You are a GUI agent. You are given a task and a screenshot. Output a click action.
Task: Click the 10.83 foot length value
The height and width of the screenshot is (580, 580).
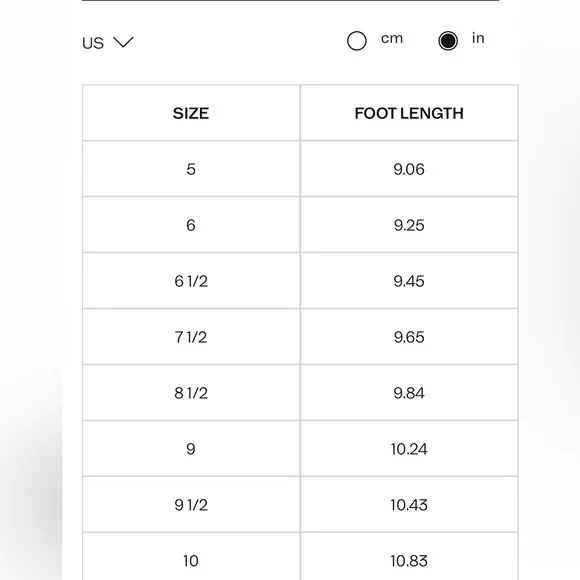coord(409,561)
